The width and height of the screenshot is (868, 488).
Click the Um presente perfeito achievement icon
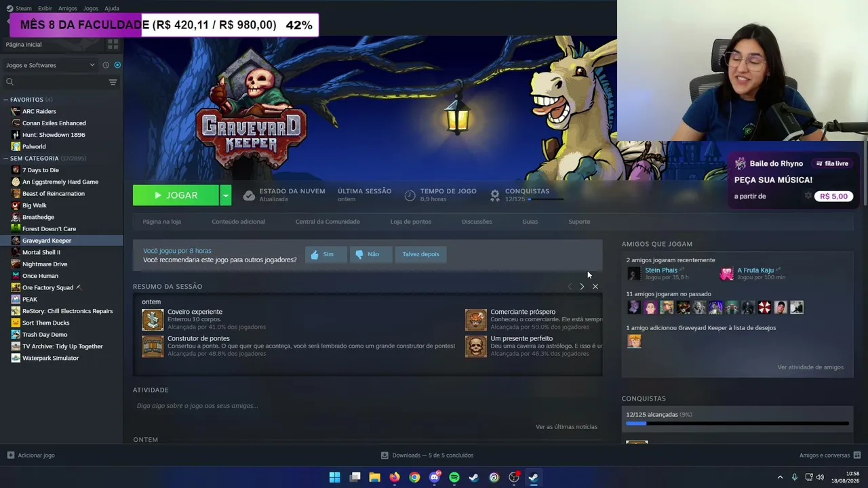coord(476,346)
